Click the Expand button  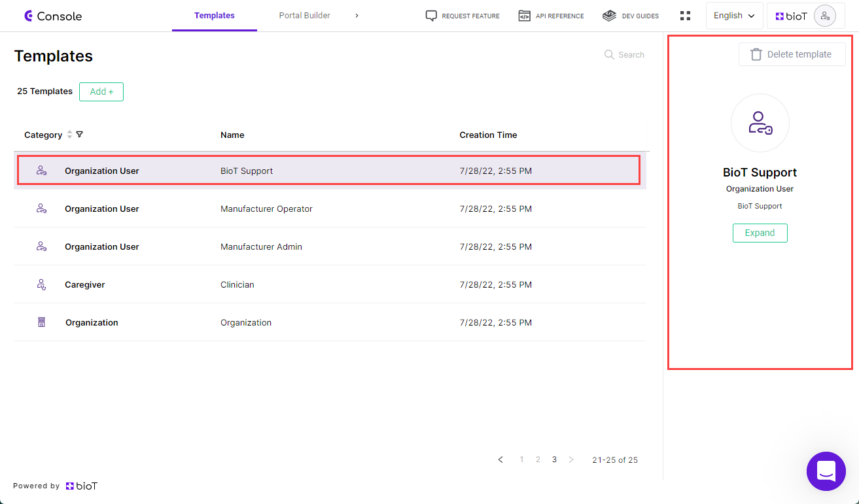tap(760, 233)
